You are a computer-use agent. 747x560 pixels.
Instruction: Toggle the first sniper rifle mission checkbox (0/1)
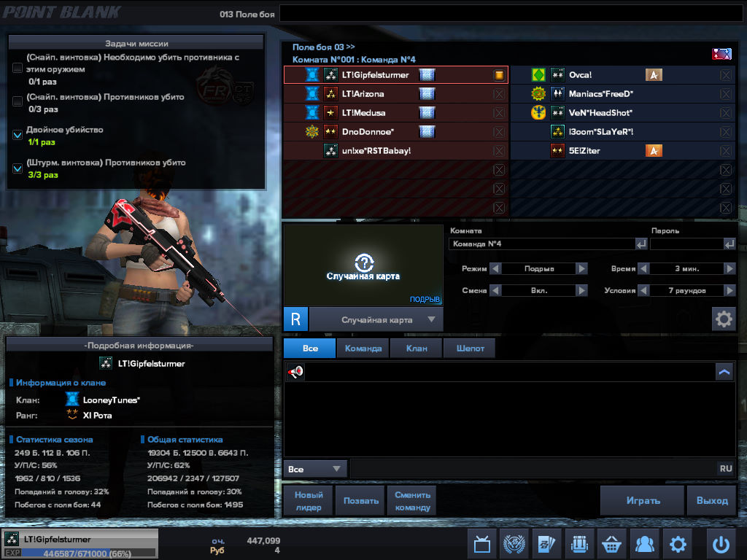18,68
